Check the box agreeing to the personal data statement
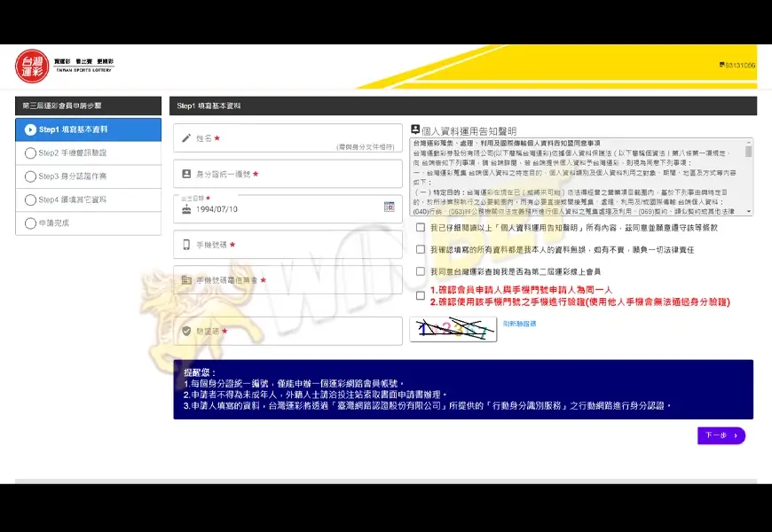 421,228
